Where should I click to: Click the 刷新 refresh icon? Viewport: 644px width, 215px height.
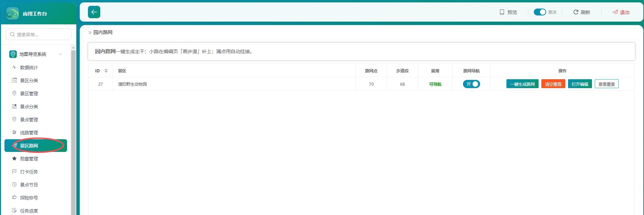pos(576,12)
